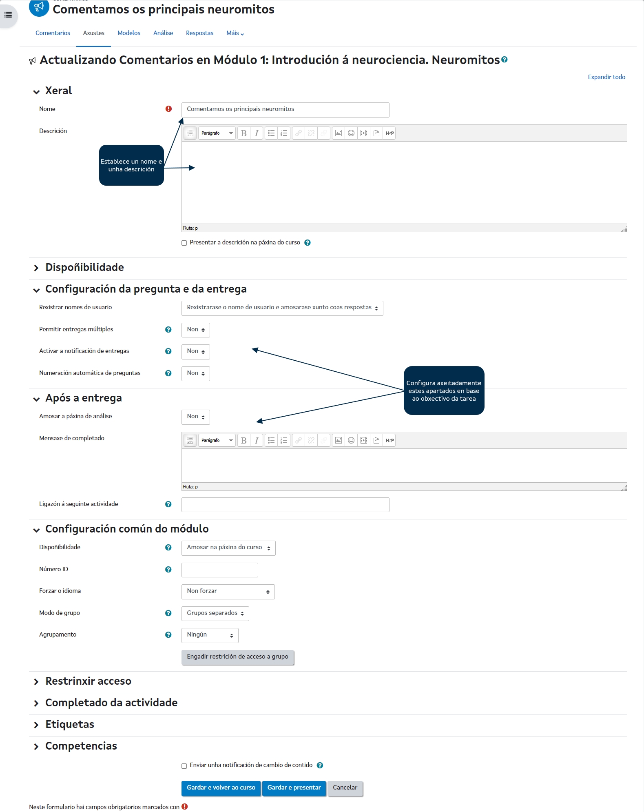Insert numbered list in Mensaxe de completado editor

284,441
